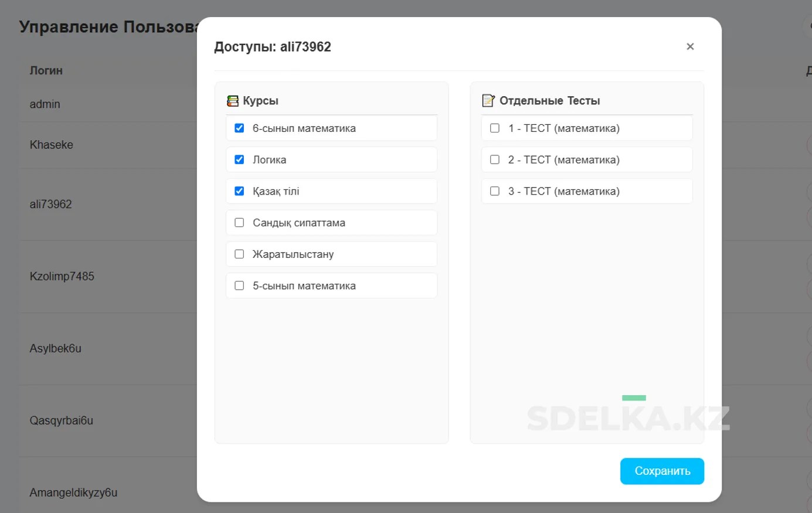This screenshot has width=812, height=513.
Task: Click the Қазақ тілі label text
Action: tap(276, 192)
